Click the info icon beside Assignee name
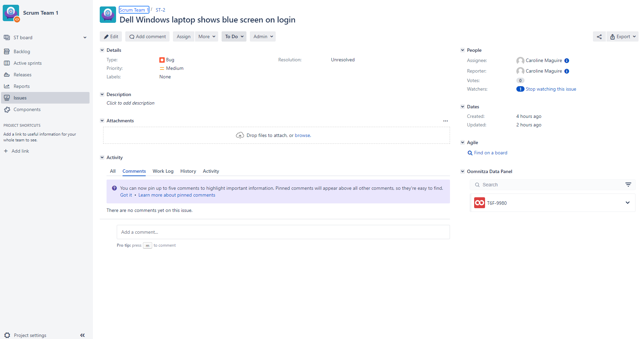Image resolution: width=644 pixels, height=339 pixels. 567,61
